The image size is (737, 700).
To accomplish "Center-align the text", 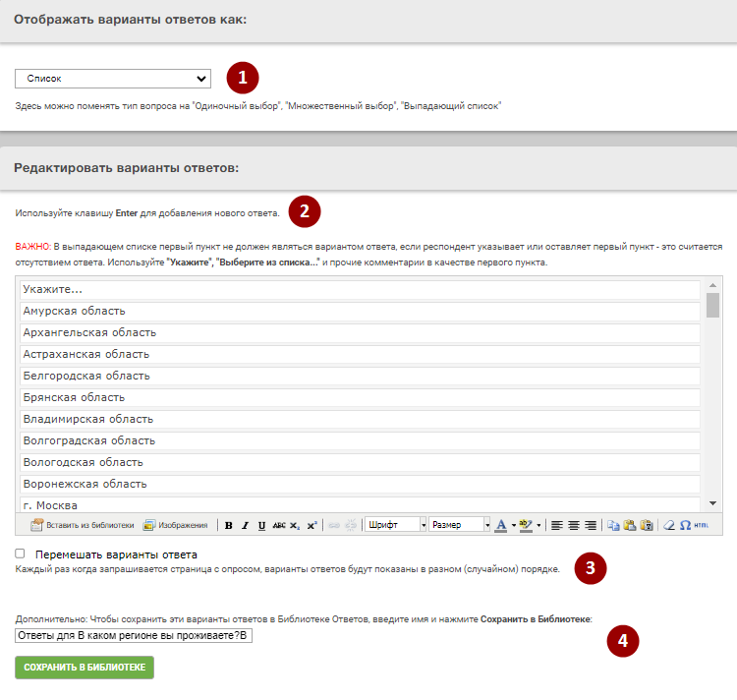I will [573, 525].
